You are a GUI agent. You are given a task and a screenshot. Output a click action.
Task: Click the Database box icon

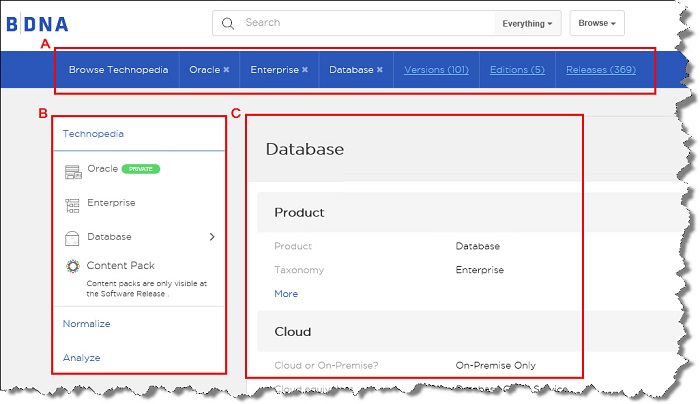click(x=72, y=238)
